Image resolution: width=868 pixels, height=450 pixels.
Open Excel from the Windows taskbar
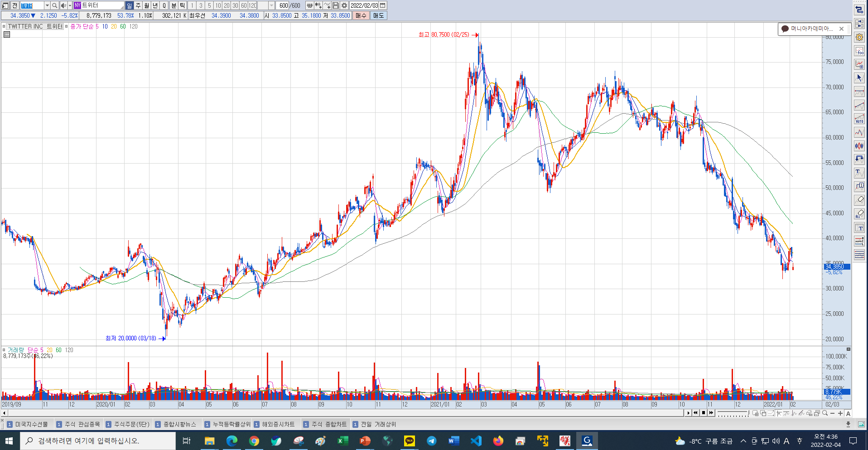342,440
